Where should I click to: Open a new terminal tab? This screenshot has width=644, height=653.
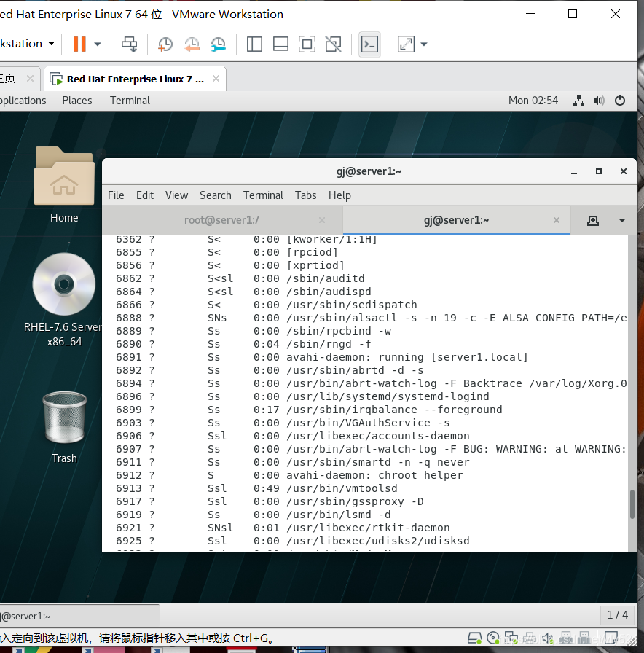click(x=593, y=220)
